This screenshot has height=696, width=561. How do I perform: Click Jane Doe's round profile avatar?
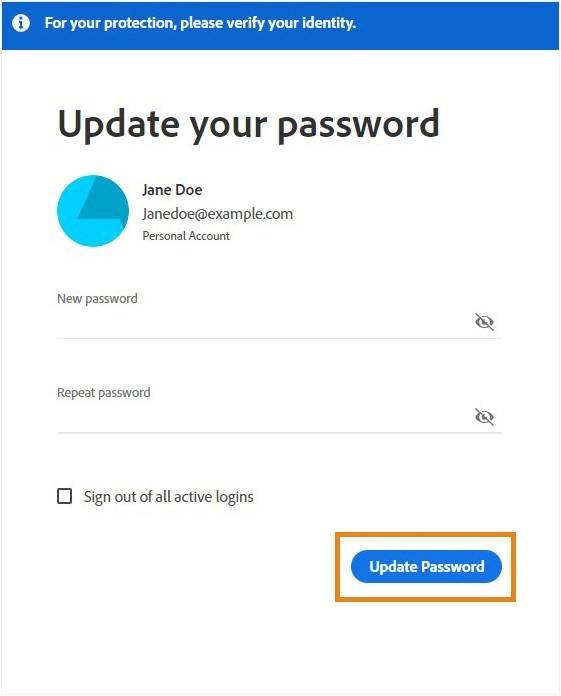coord(93,210)
